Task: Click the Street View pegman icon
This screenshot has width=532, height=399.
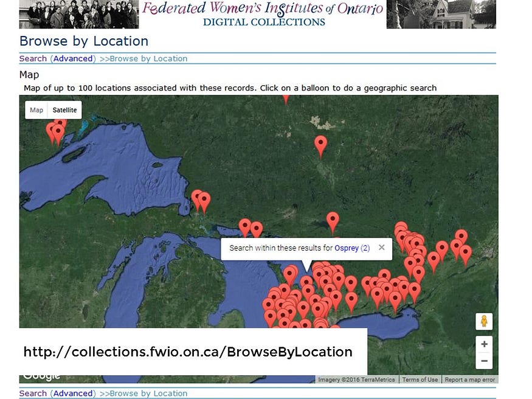Action: coord(484,321)
